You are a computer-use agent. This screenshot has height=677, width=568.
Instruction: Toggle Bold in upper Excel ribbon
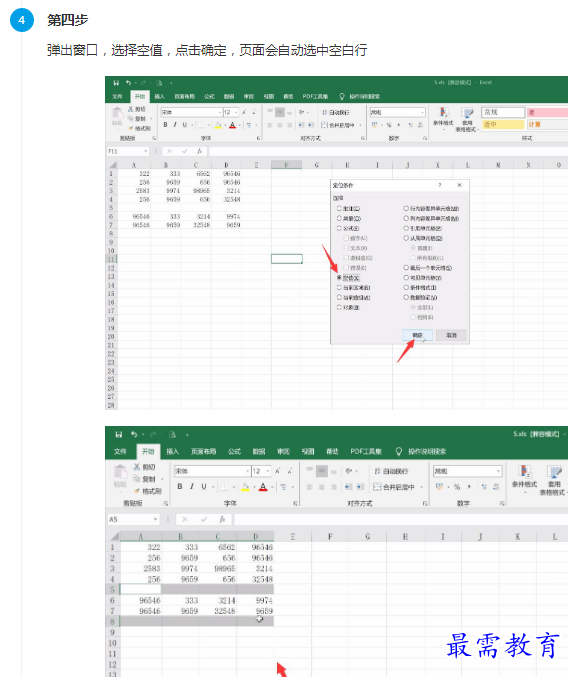coord(165,125)
